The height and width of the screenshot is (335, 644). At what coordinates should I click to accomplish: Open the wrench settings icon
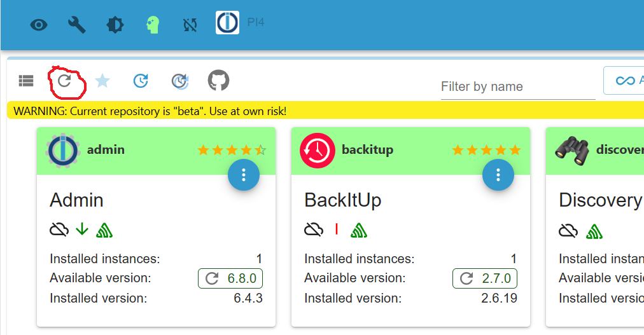(77, 25)
